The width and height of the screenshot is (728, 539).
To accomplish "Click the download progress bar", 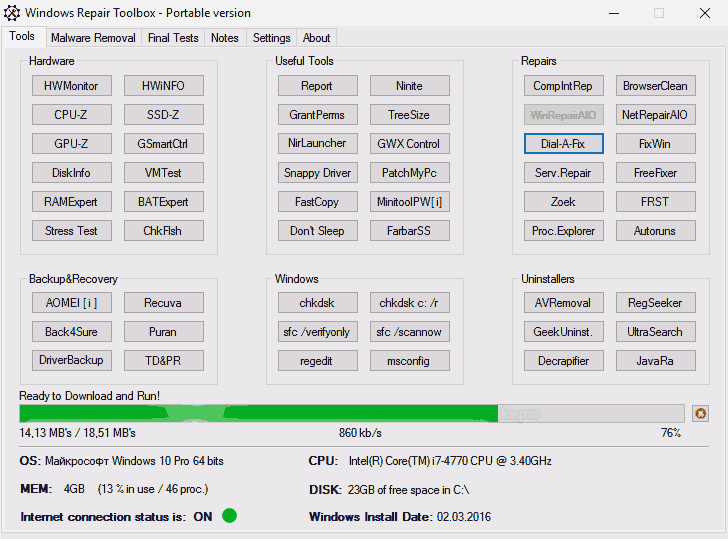I will (x=351, y=413).
